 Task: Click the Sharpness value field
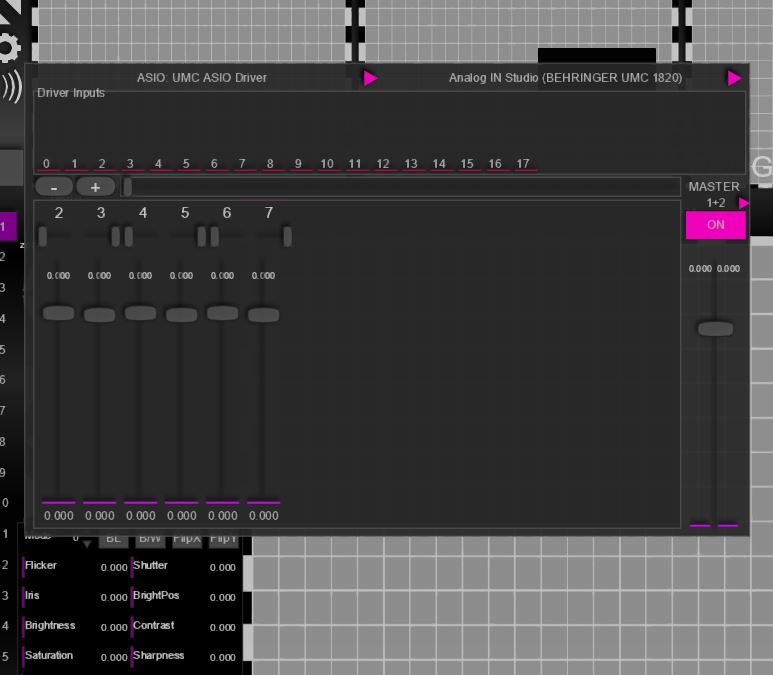click(222, 657)
